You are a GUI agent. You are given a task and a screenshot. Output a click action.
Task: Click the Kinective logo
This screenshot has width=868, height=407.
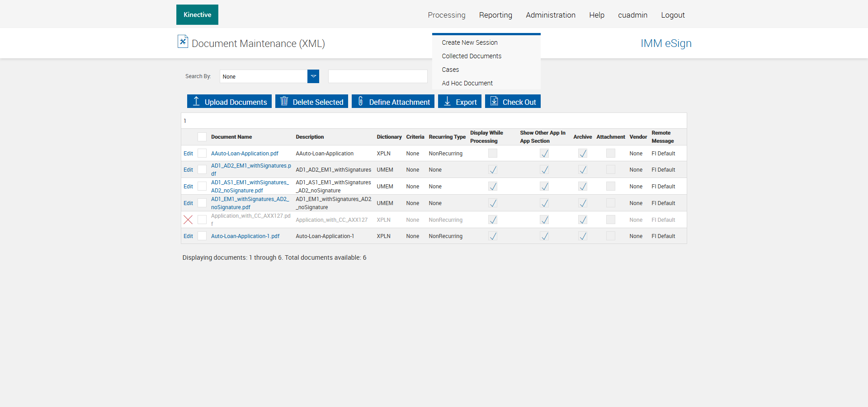tap(197, 15)
